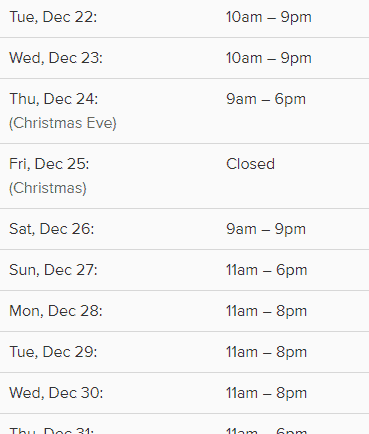Select the Fri, Dec 25 date label

[x=49, y=164]
